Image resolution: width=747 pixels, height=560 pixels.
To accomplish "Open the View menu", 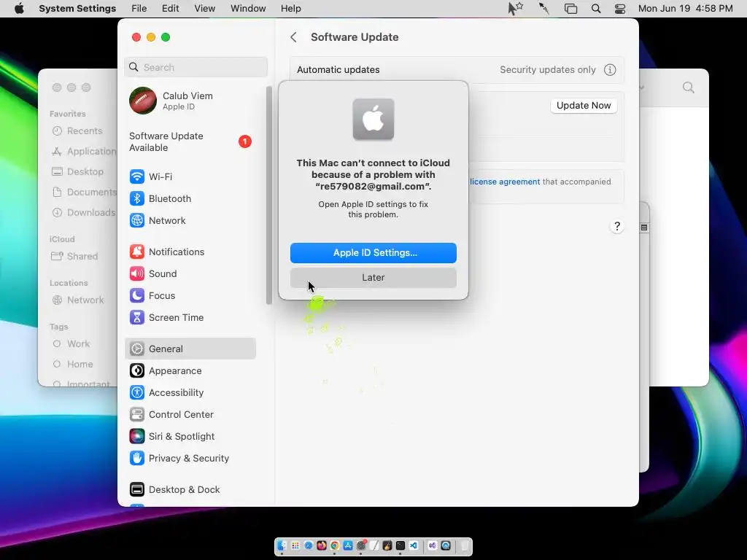I will pyautogui.click(x=204, y=9).
